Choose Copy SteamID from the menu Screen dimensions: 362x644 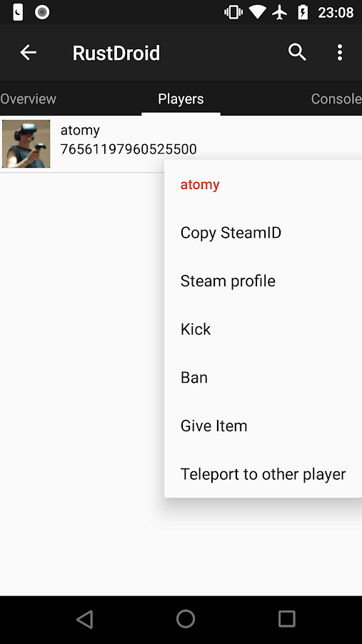click(x=263, y=233)
